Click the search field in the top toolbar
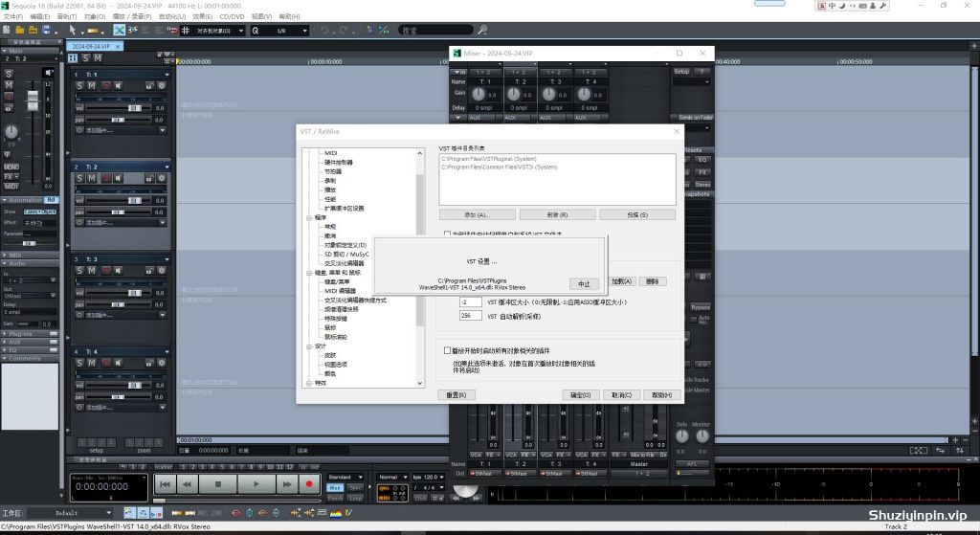 435,30
